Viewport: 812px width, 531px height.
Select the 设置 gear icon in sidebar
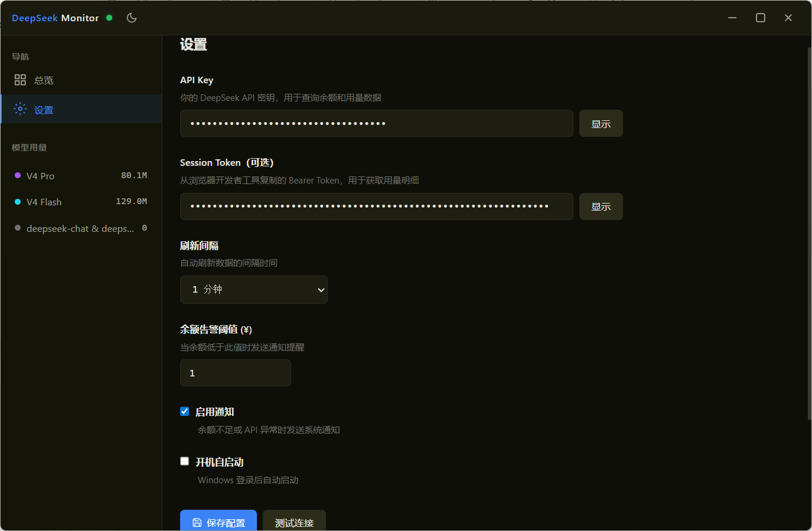20,109
